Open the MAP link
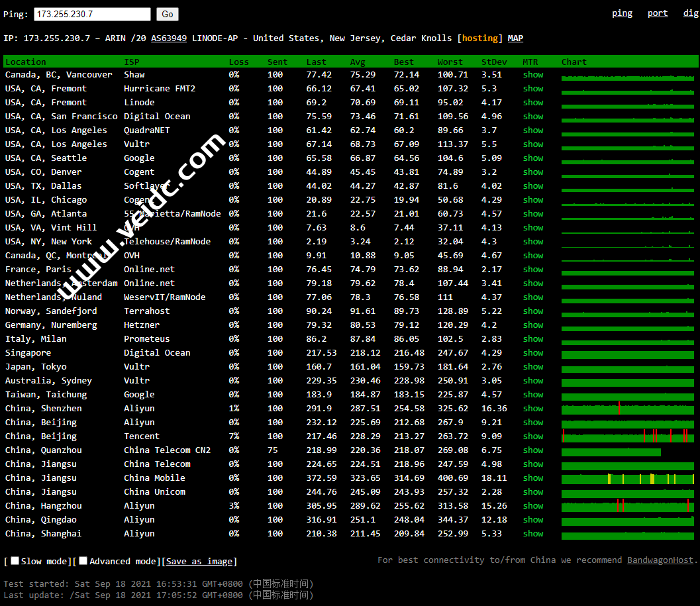This screenshot has height=606, width=700. pyautogui.click(x=515, y=38)
